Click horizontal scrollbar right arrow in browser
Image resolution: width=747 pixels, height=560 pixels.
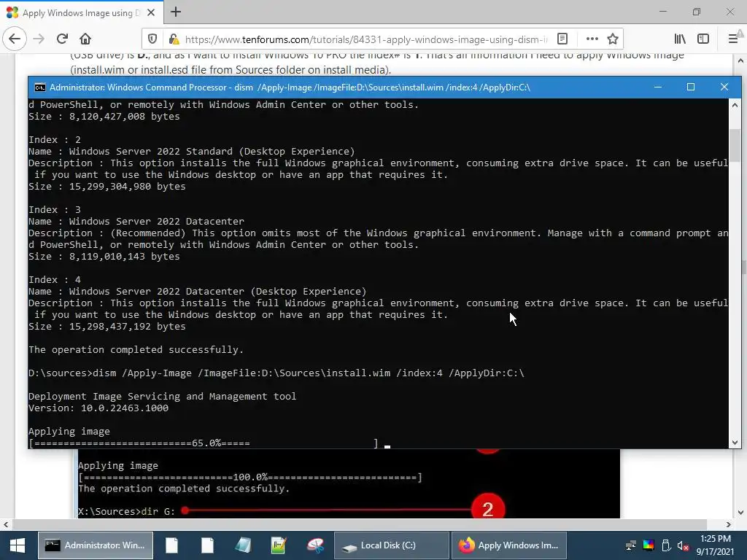(x=729, y=524)
